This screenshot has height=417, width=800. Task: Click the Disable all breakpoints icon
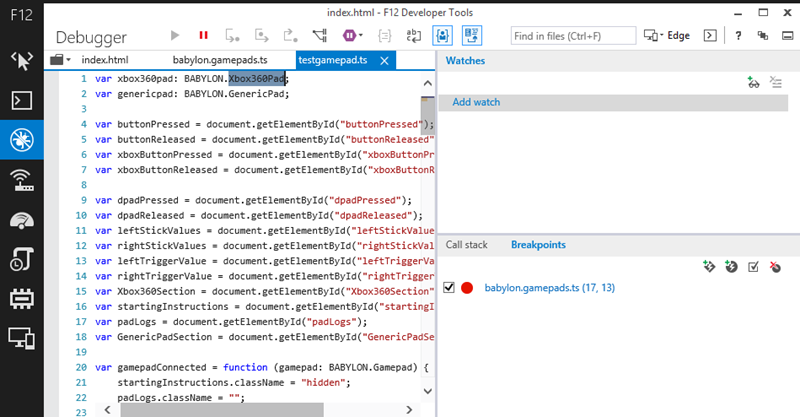pyautogui.click(x=753, y=267)
